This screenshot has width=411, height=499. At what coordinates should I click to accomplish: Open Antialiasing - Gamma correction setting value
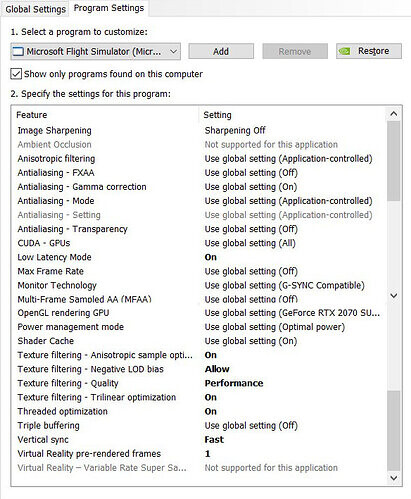pos(251,187)
